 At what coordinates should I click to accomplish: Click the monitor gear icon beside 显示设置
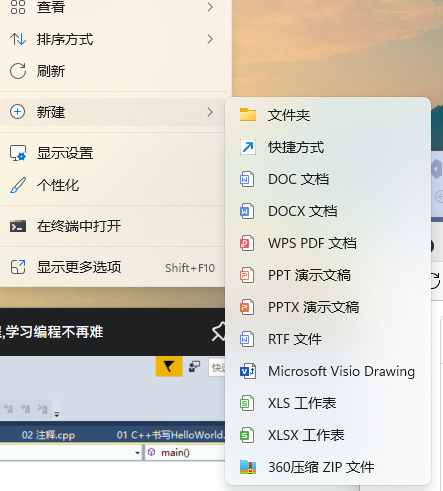pyautogui.click(x=18, y=153)
